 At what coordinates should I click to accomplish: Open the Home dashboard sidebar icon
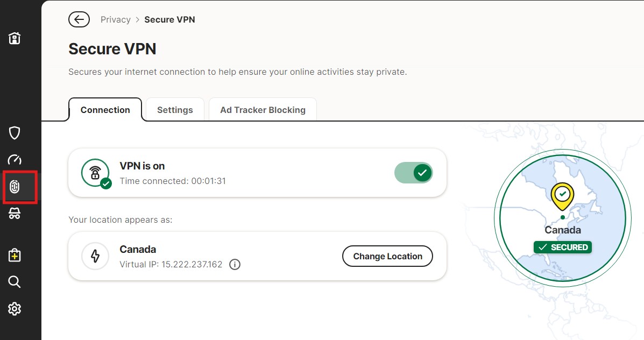[x=15, y=38]
